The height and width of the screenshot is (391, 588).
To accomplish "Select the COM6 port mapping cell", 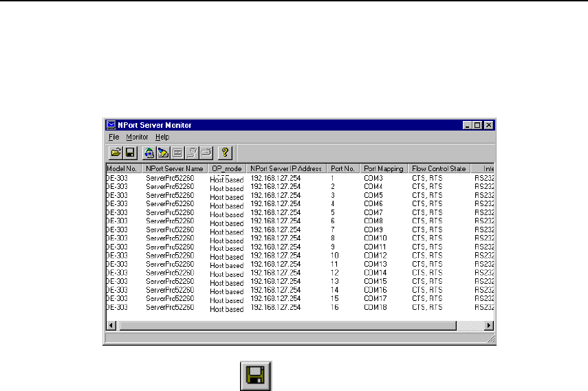I will pos(373,203).
